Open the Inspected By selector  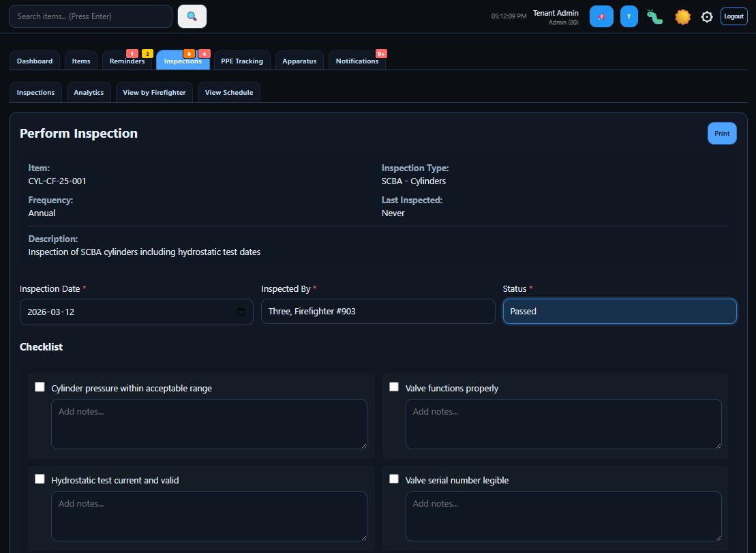(x=378, y=311)
